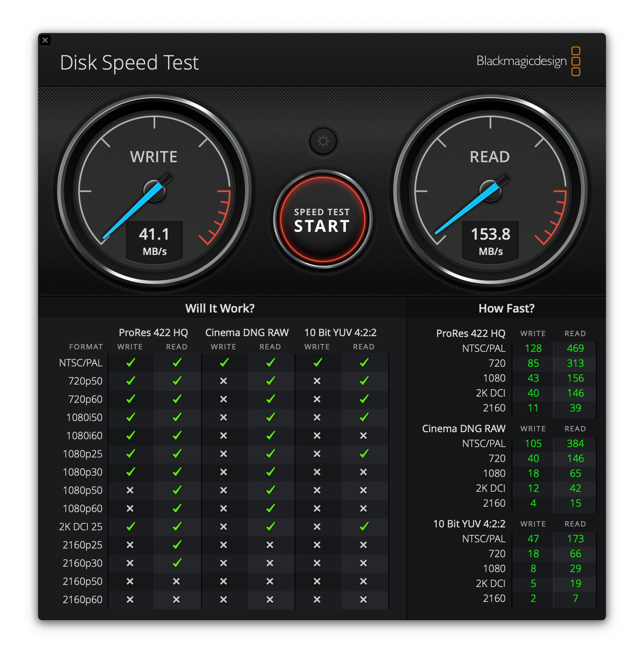The image size is (644, 664).
Task: Click ProRes 1080 read value 156
Action: click(575, 378)
